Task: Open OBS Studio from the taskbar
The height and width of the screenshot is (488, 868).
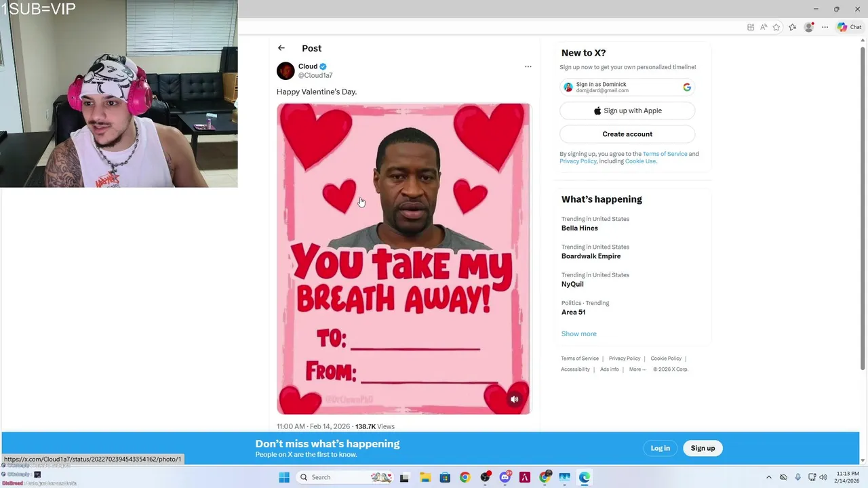Action: [485, 477]
